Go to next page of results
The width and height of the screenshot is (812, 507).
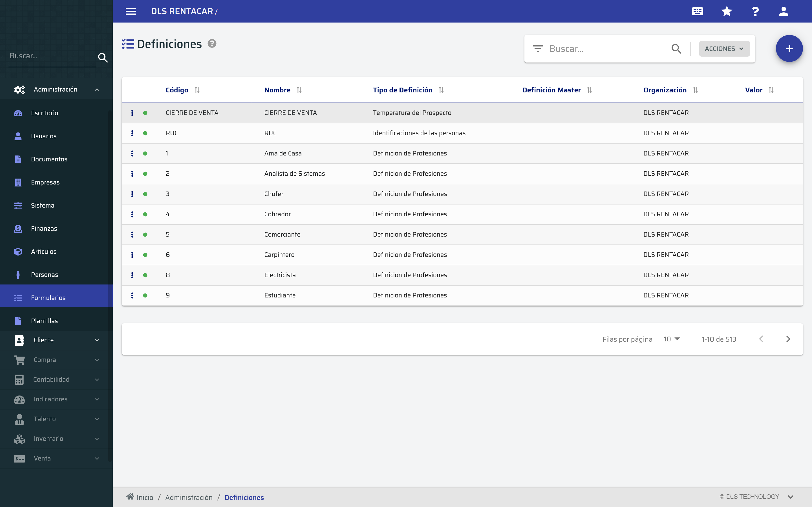tap(788, 339)
